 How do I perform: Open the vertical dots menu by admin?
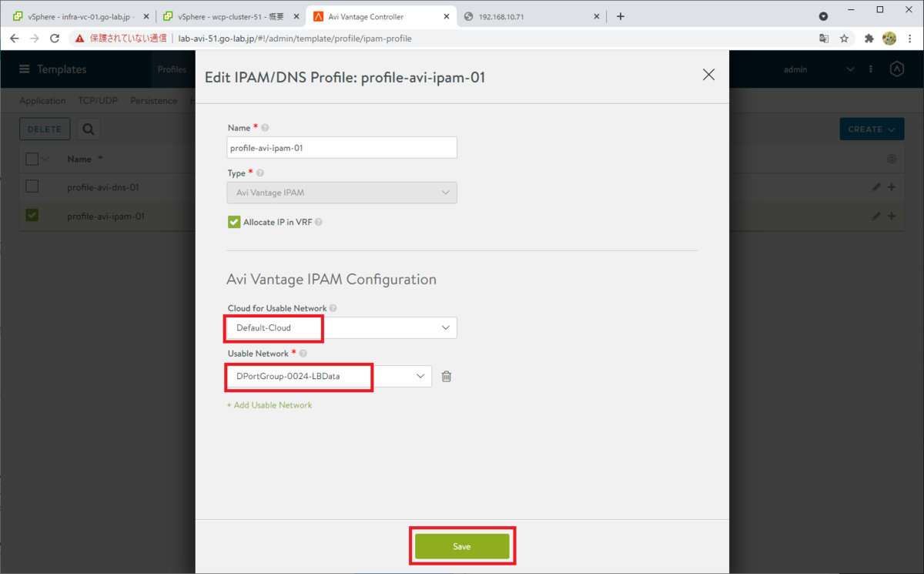click(x=871, y=69)
